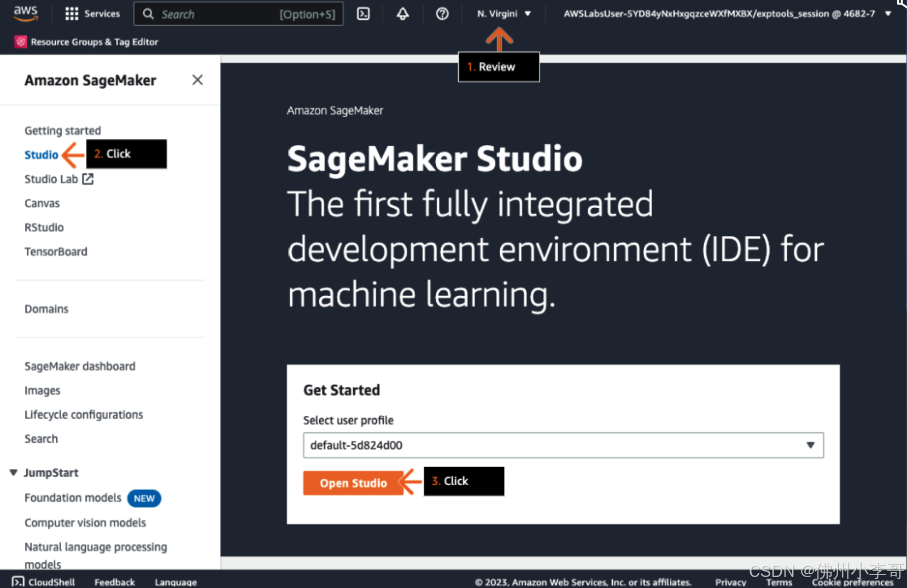907x588 pixels.
Task: Close the Amazon SageMaker sidebar
Action: coord(197,80)
